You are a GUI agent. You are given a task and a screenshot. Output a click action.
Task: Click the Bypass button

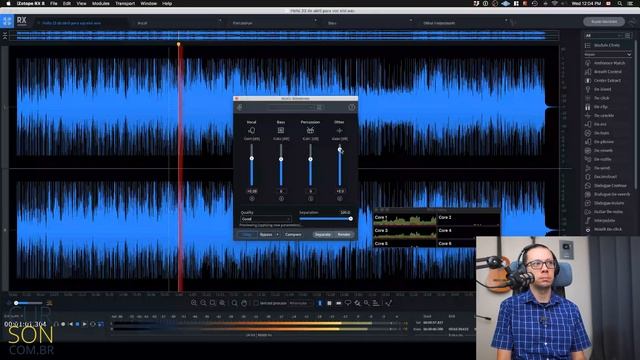[x=266, y=235]
